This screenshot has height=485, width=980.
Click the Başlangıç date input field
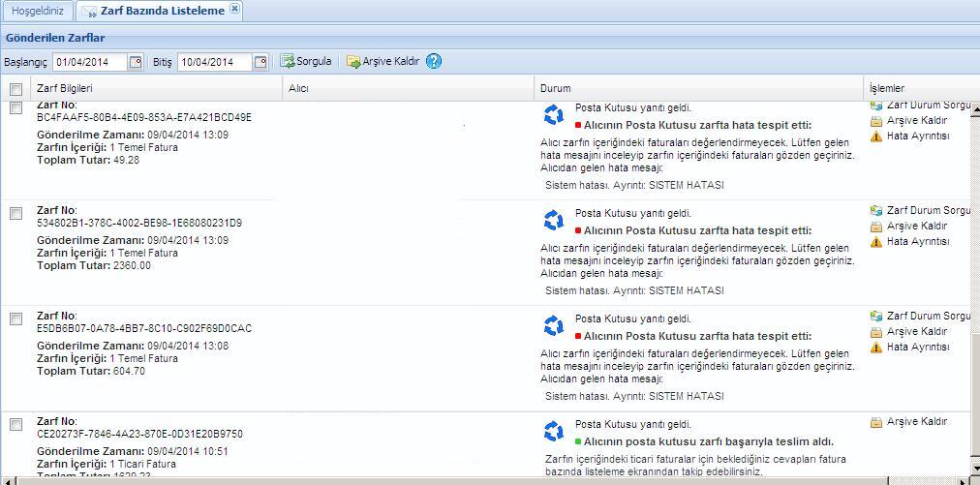pos(89,62)
